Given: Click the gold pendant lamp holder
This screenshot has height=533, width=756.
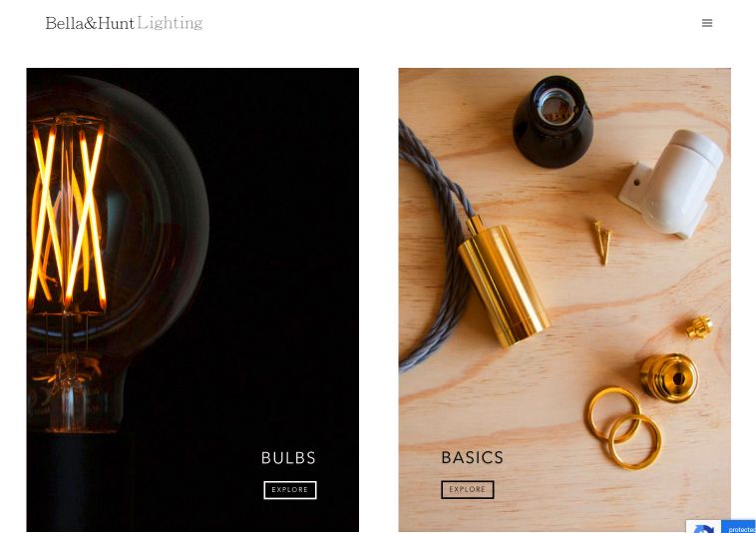Looking at the screenshot, I should click(504, 282).
